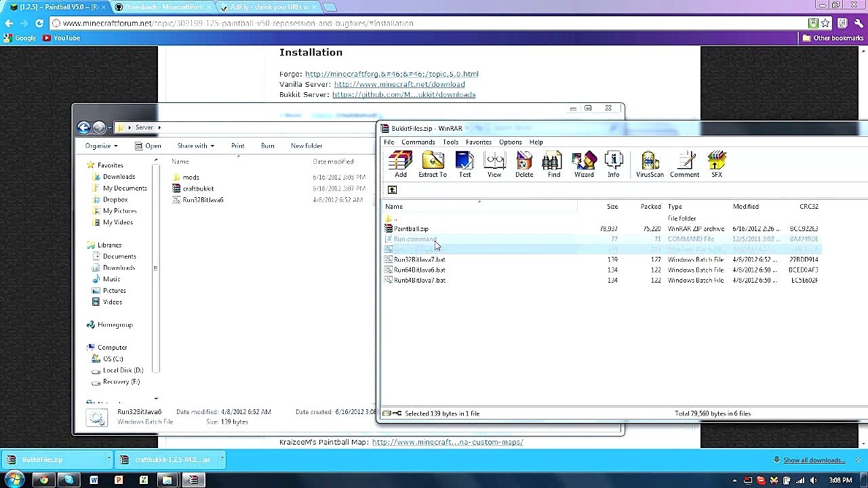Image resolution: width=868 pixels, height=488 pixels.
Task: Open Word from the taskbar
Action: coord(94,480)
